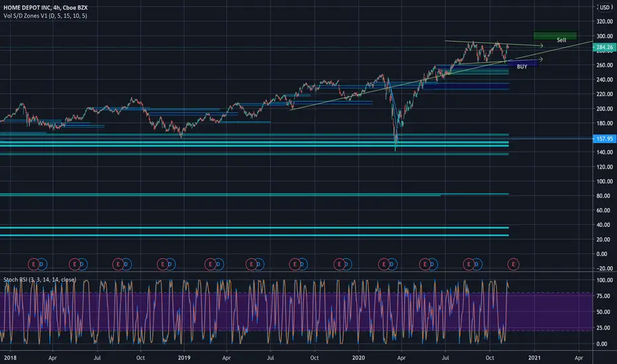Open the June 2018 dividend marker

(x=83, y=264)
